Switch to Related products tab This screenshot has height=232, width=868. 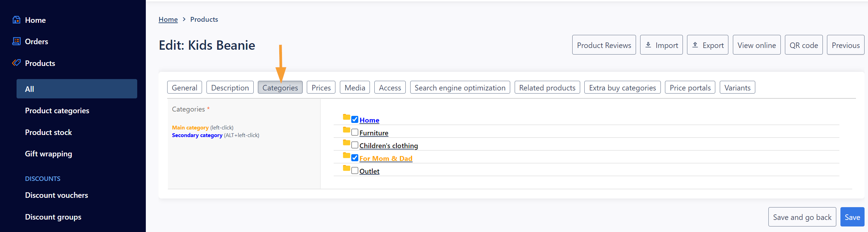pyautogui.click(x=547, y=87)
